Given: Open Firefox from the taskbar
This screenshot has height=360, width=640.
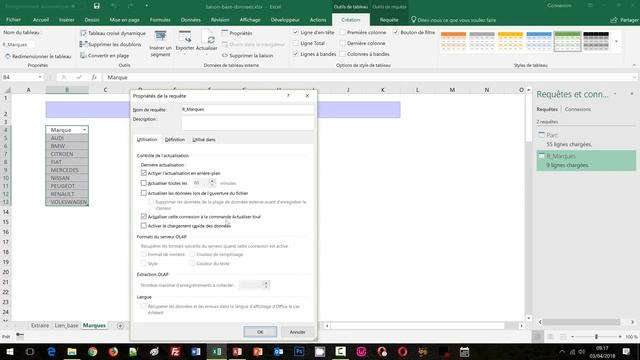Looking at the screenshot, I should click(x=113, y=352).
